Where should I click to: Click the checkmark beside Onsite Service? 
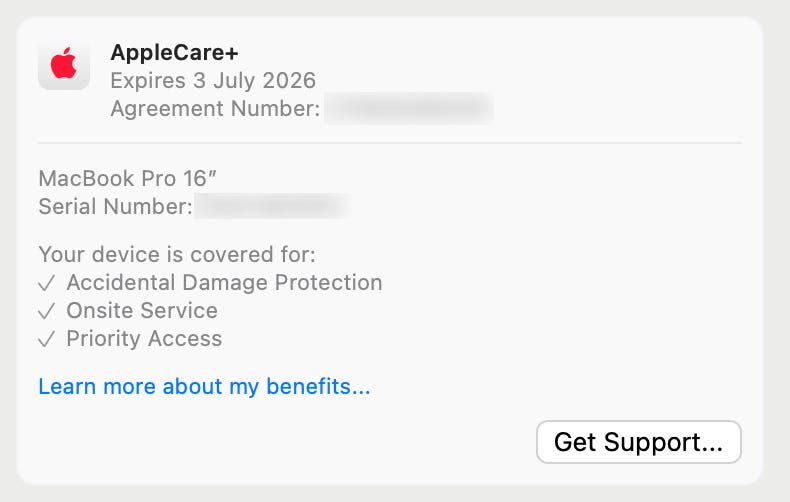[x=46, y=311]
